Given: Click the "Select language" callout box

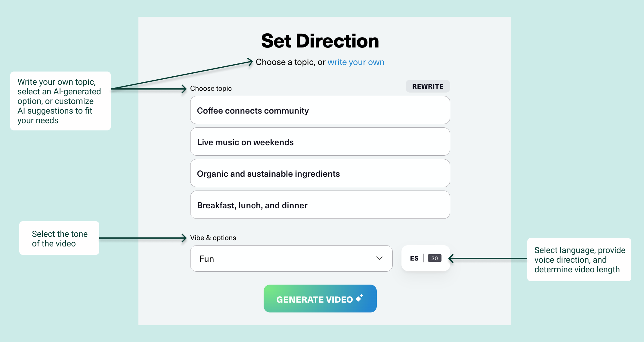Looking at the screenshot, I should click(579, 260).
